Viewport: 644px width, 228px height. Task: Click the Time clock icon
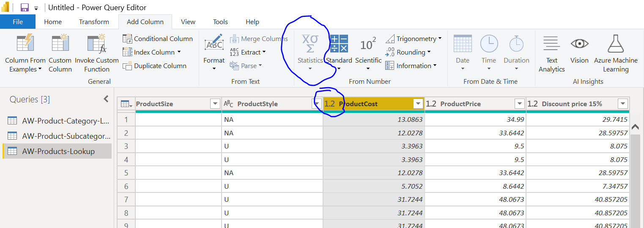coord(489,44)
